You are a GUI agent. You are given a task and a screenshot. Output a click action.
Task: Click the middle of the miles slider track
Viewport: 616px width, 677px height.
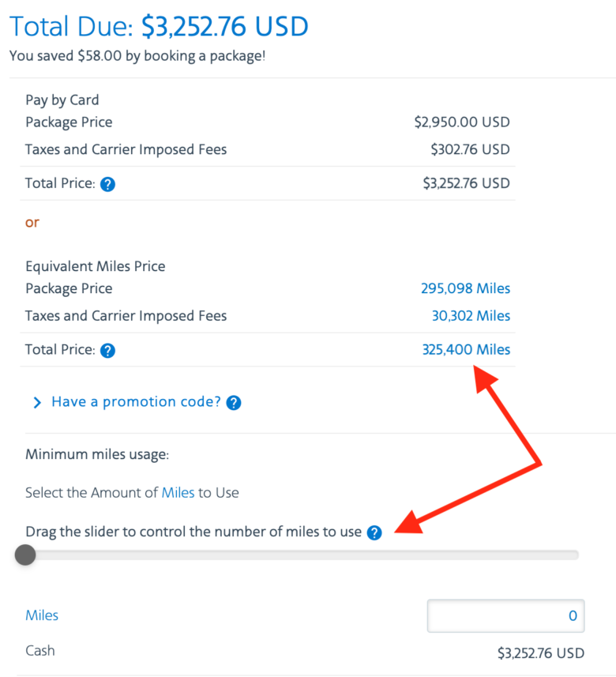[302, 555]
